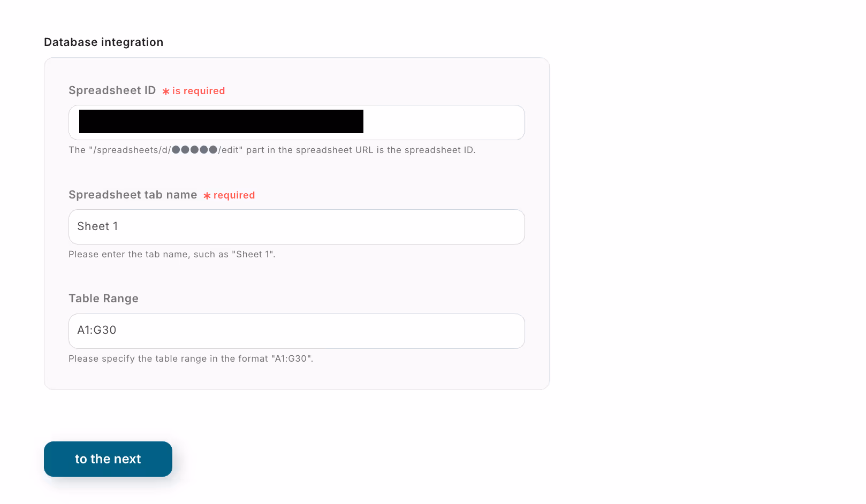Click the Table Range label
Screen dimensions: 866x504
click(x=103, y=299)
